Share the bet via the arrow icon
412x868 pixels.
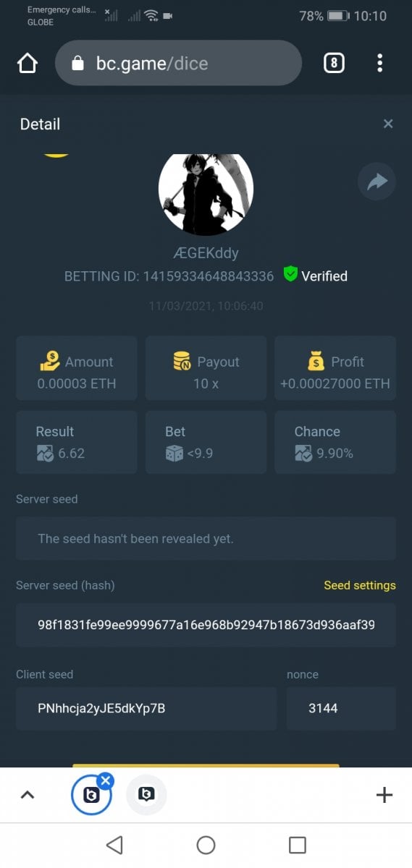pyautogui.click(x=377, y=181)
